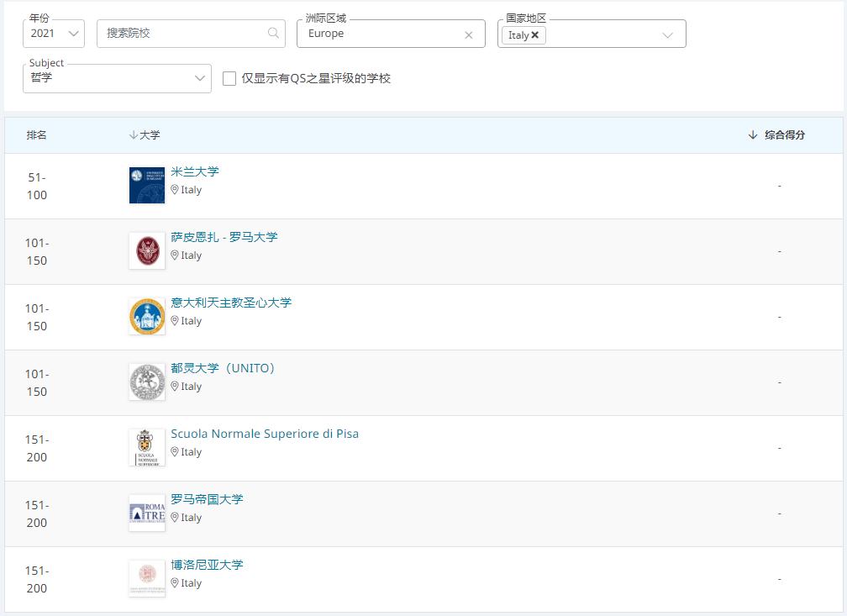The width and height of the screenshot is (847, 616).
Task: Click the Sapienza Rome logo
Action: pos(147,250)
